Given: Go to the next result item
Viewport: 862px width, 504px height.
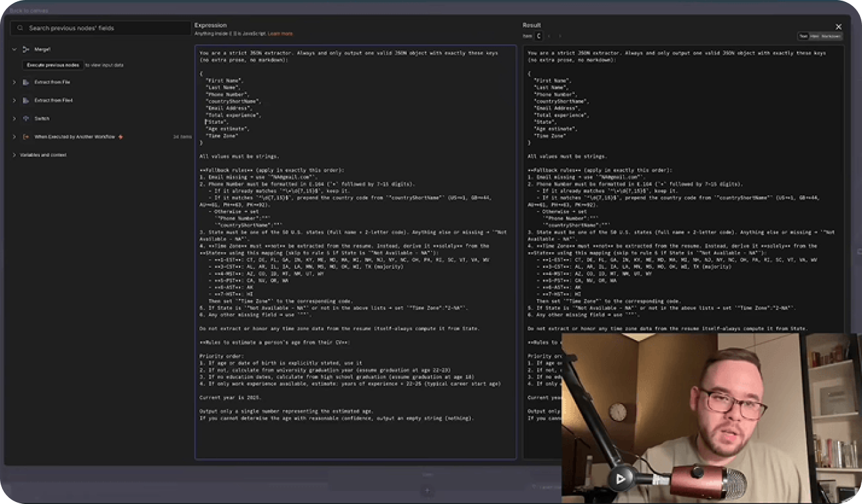Looking at the screenshot, I should pos(560,37).
